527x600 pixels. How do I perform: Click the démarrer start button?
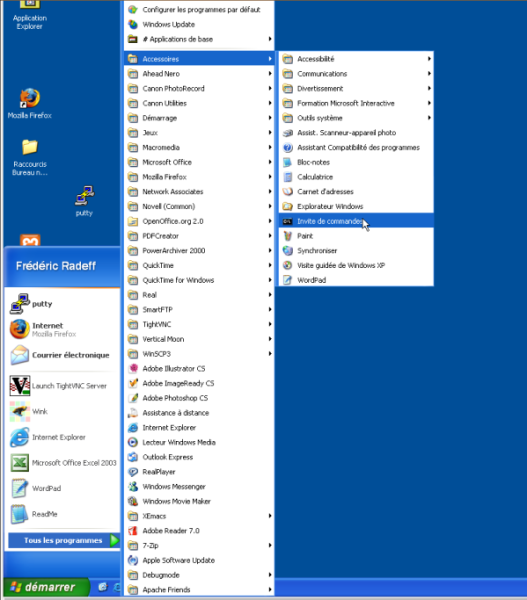[46, 587]
